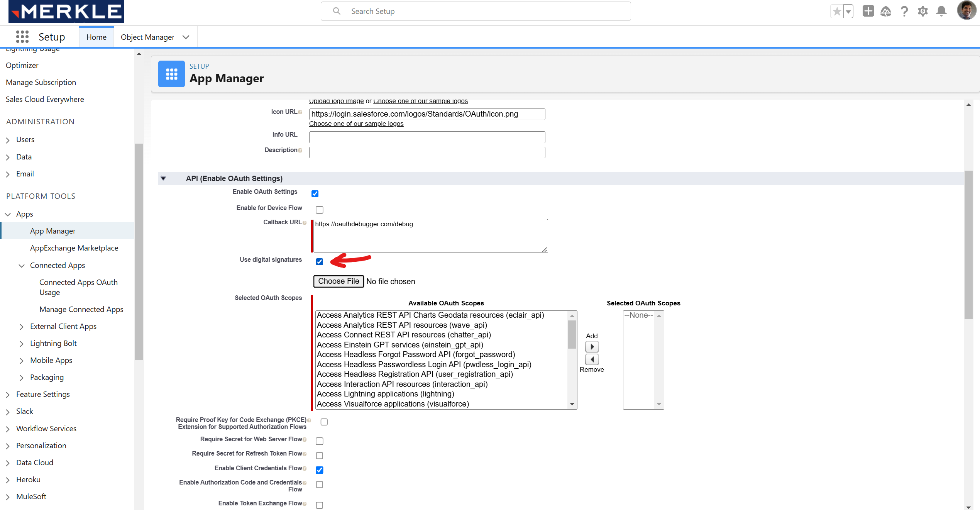Click Add arrow for OAuth scopes
Image resolution: width=980 pixels, height=510 pixels.
[x=592, y=347]
